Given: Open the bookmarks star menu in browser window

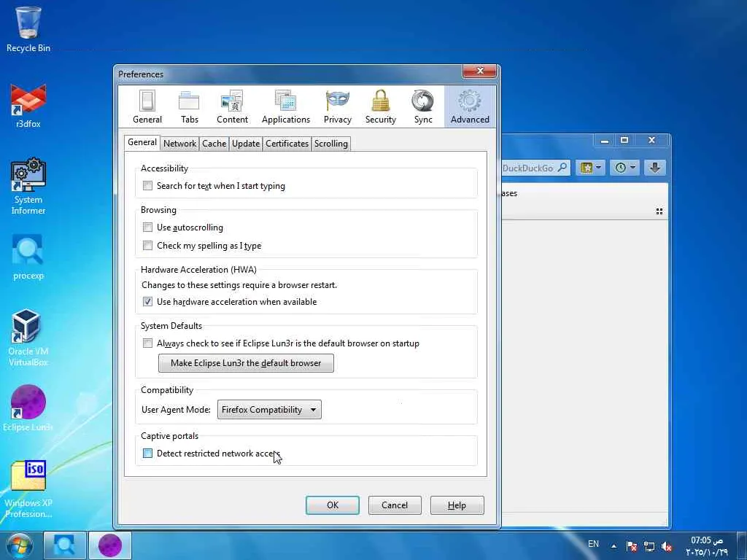Looking at the screenshot, I should (591, 168).
